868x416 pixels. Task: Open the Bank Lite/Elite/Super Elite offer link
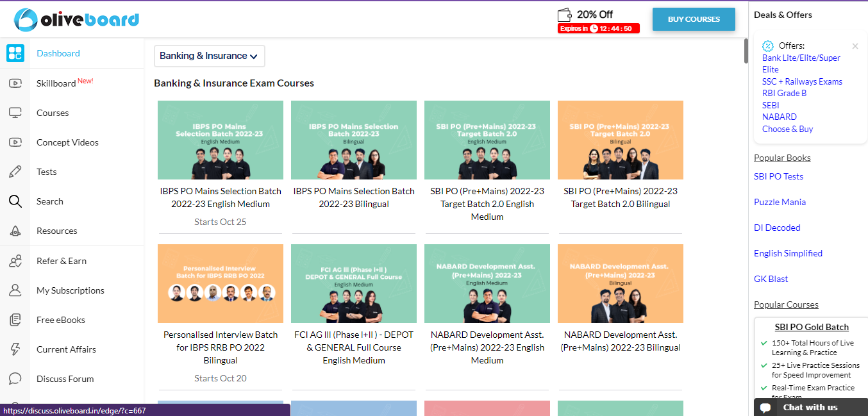[x=801, y=63]
